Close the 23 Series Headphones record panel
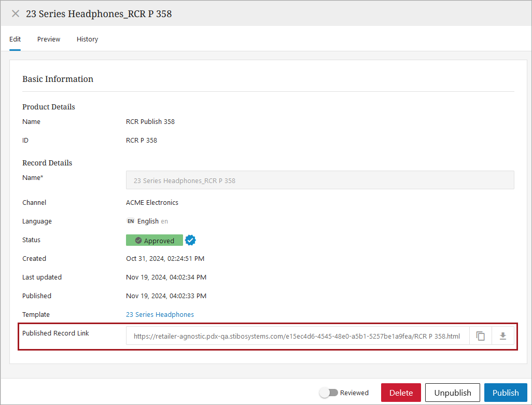Viewport: 532px width, 405px height. [x=16, y=14]
